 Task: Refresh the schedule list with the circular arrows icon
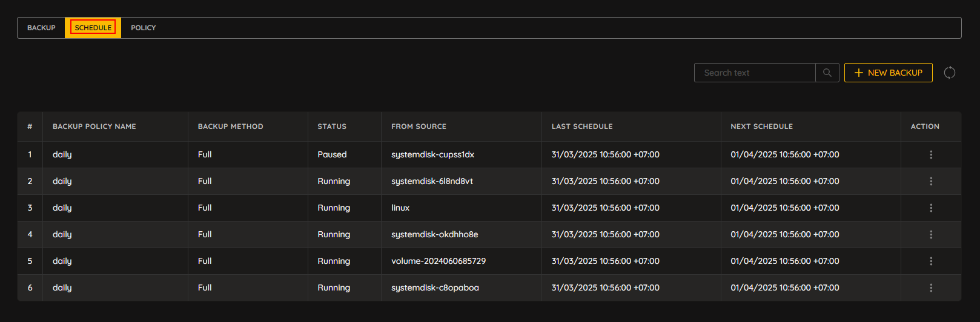tap(950, 73)
